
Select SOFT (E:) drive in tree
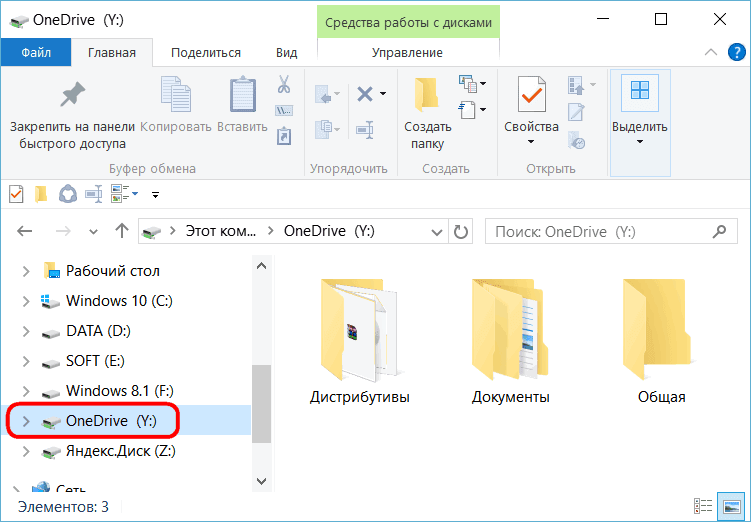tap(95, 361)
